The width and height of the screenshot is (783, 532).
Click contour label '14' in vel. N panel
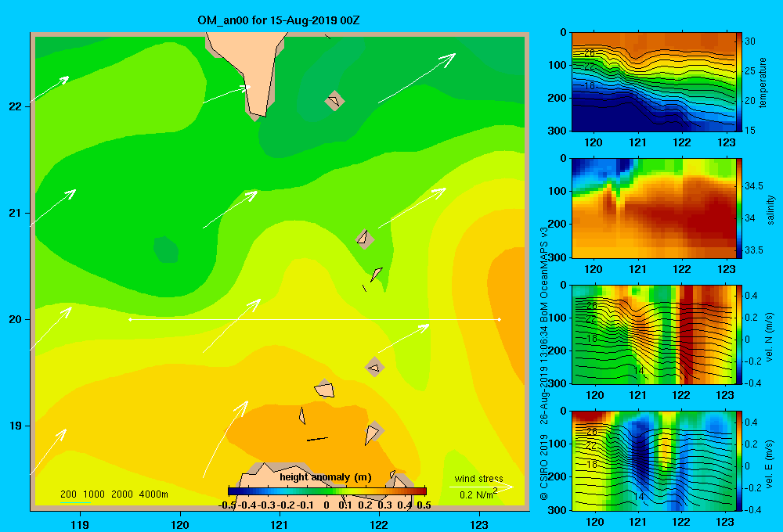pyautogui.click(x=639, y=371)
